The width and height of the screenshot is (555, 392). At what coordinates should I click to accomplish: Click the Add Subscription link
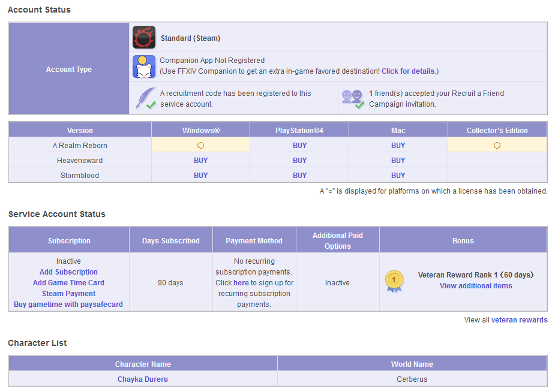pyautogui.click(x=68, y=272)
